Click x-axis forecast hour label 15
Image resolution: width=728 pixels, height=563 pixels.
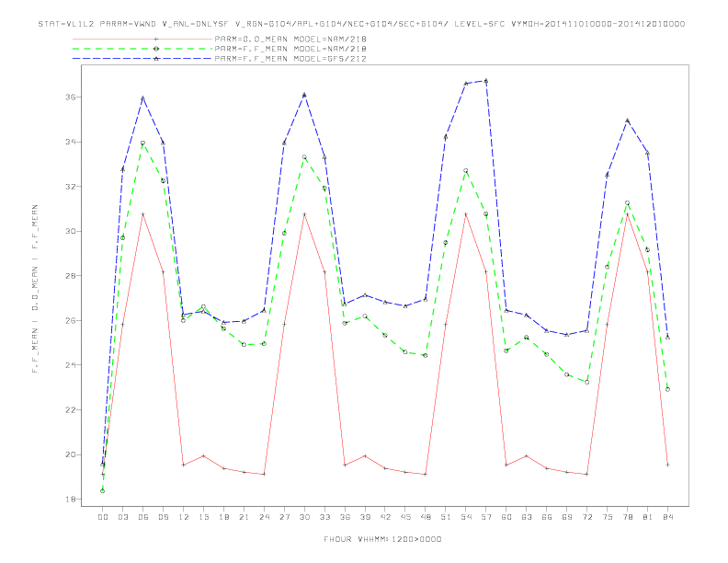(x=203, y=517)
